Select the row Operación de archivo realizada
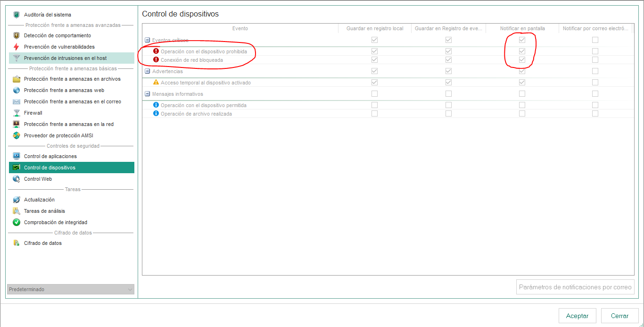This screenshot has width=644, height=327. pyautogui.click(x=388, y=114)
